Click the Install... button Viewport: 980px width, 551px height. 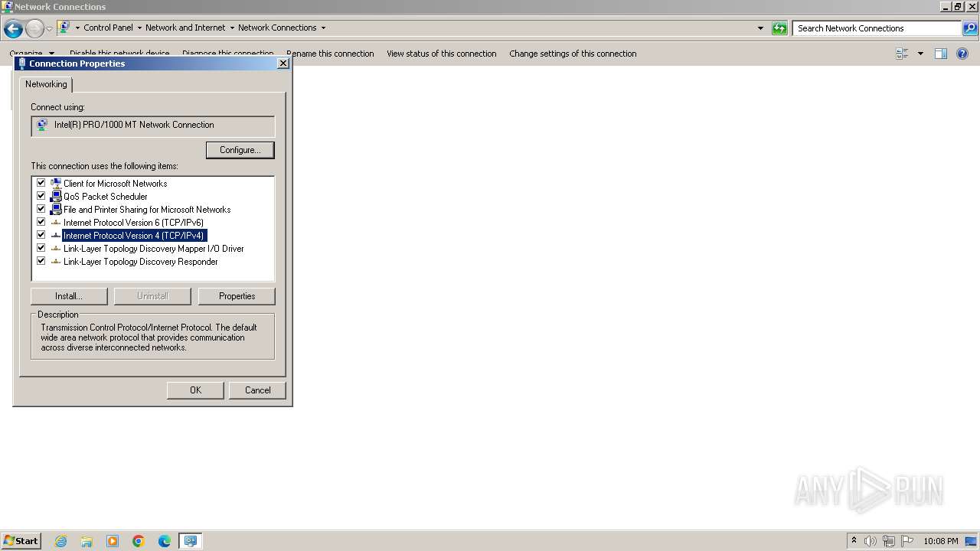click(x=69, y=296)
